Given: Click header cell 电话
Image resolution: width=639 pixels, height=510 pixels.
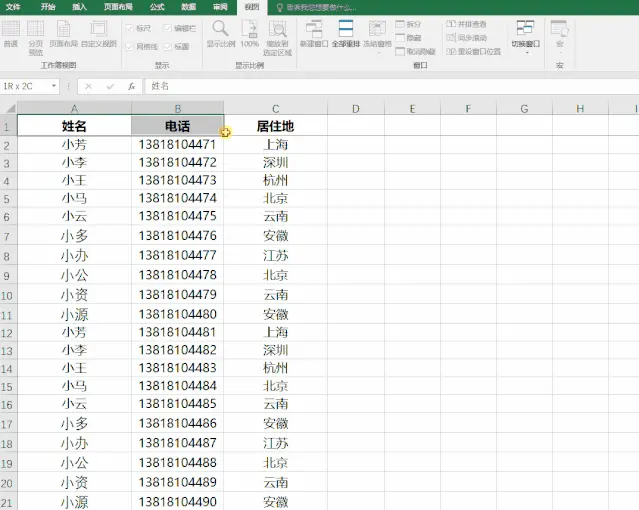Looking at the screenshot, I should tap(178, 126).
